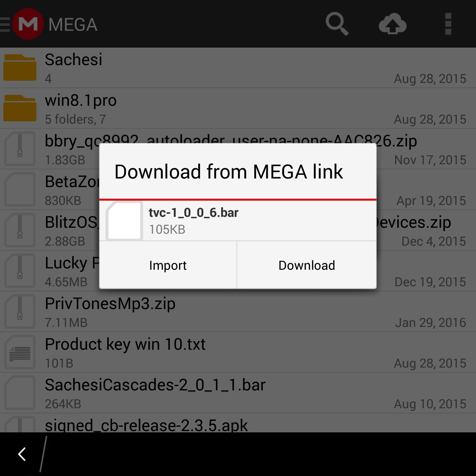Tap the cloud upload icon

pyautogui.click(x=392, y=24)
